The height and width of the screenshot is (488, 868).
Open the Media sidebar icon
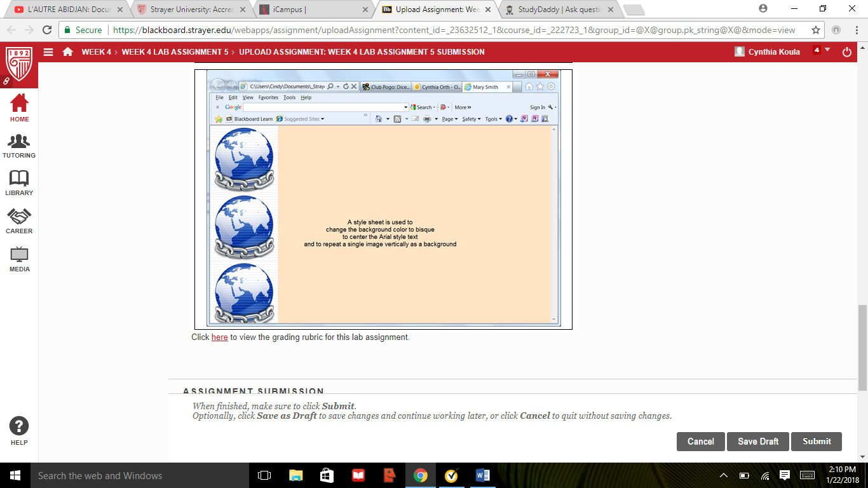pyautogui.click(x=19, y=257)
